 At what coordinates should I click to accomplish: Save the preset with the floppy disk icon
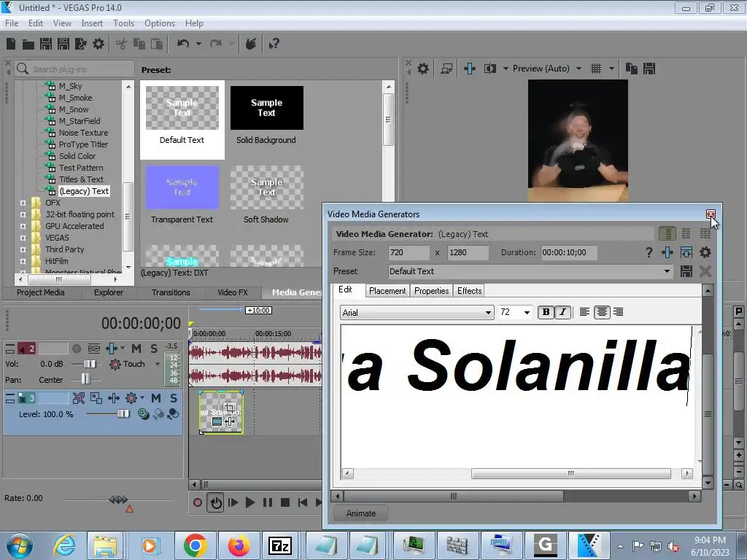click(686, 271)
